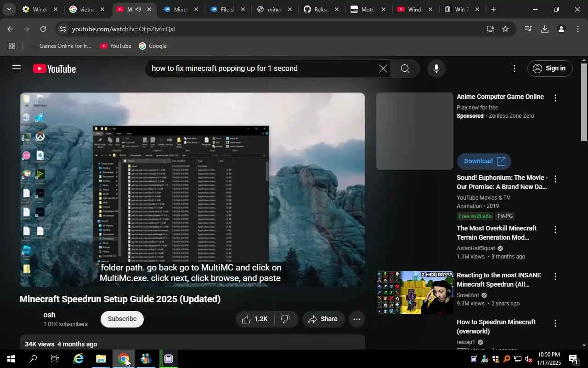Open Internet Explorer from taskbar
Viewport: 588px width, 368px height.
79,359
